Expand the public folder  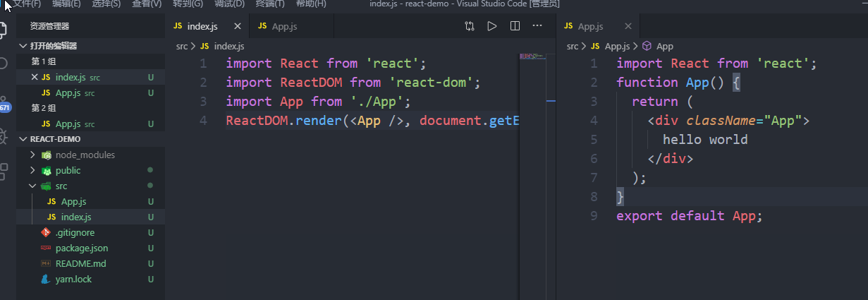tap(32, 170)
